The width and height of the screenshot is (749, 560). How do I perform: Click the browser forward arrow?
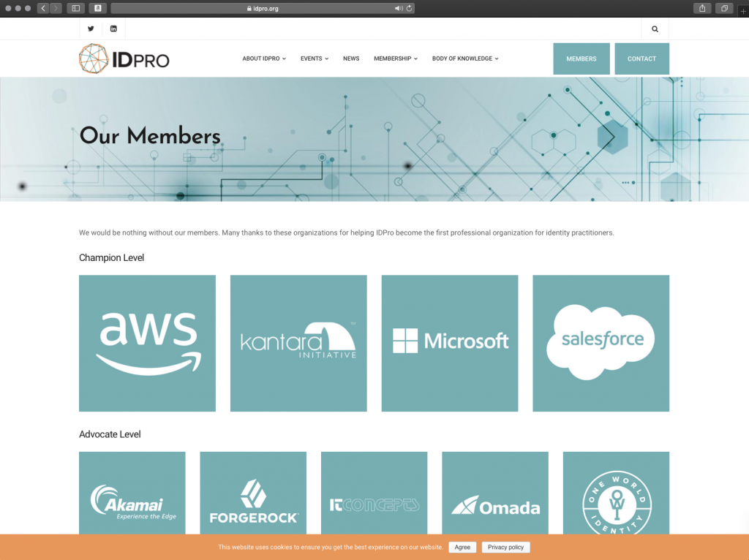coord(56,8)
